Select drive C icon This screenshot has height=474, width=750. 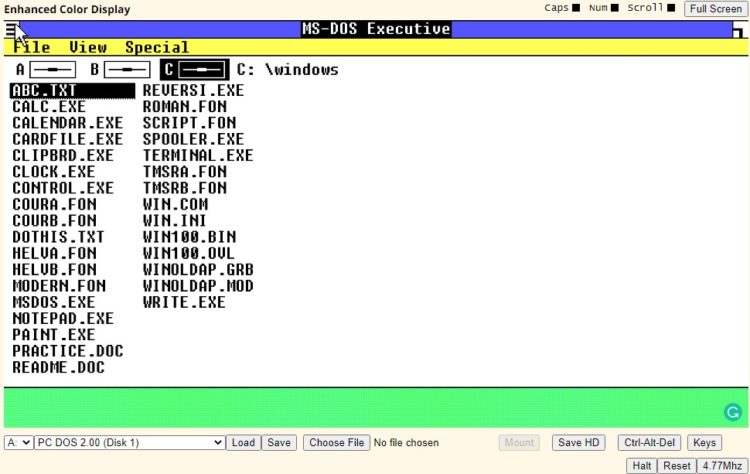tap(201, 70)
